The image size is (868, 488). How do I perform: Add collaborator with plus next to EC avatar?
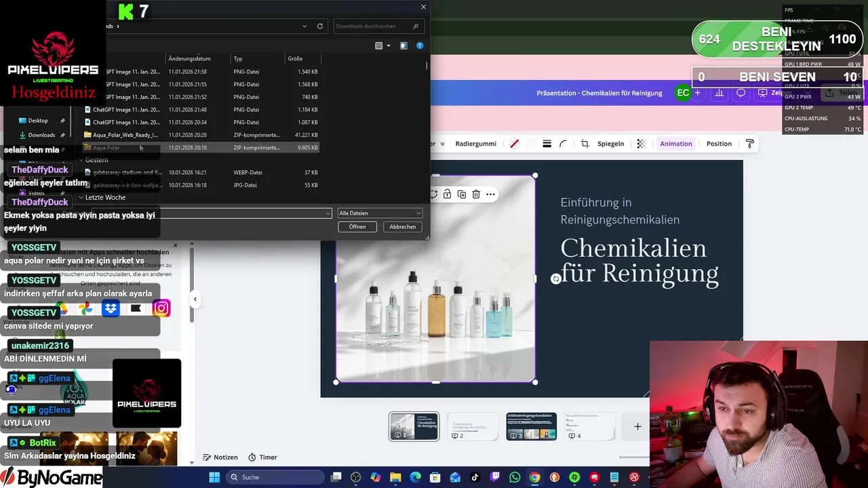(698, 93)
